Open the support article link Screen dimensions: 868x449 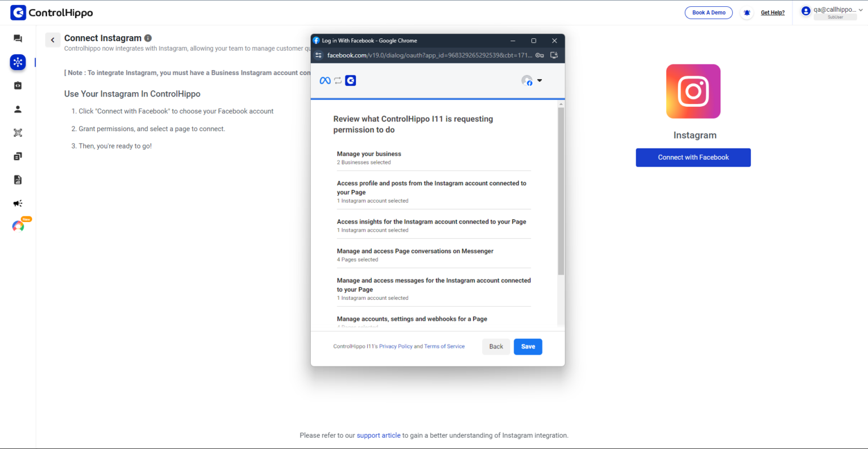378,435
